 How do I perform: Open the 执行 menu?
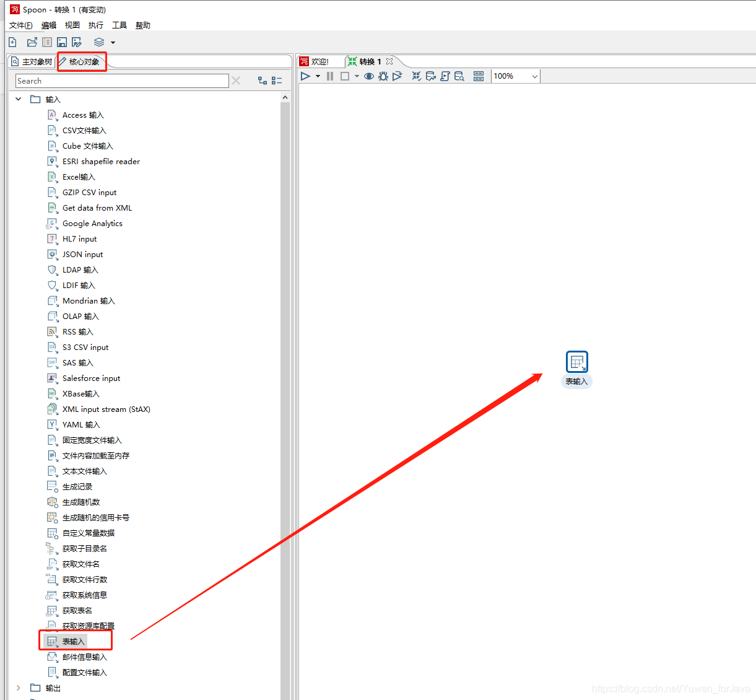pyautogui.click(x=96, y=25)
